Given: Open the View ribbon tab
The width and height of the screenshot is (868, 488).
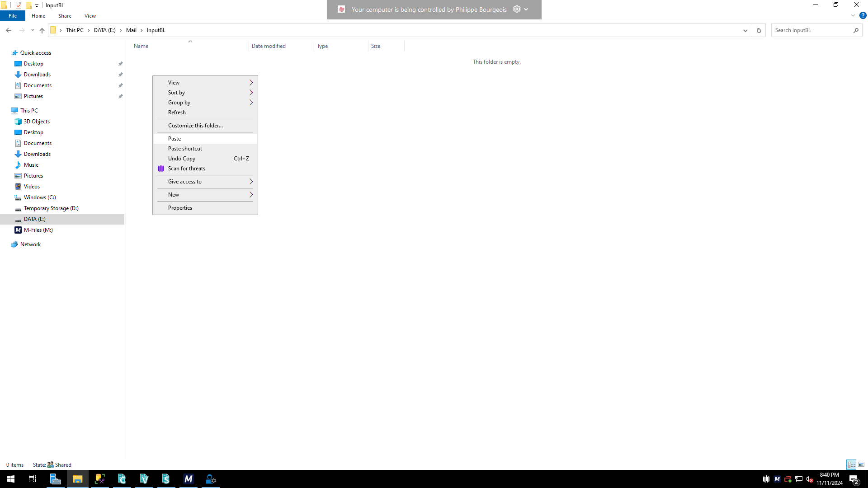Looking at the screenshot, I should pyautogui.click(x=90, y=16).
